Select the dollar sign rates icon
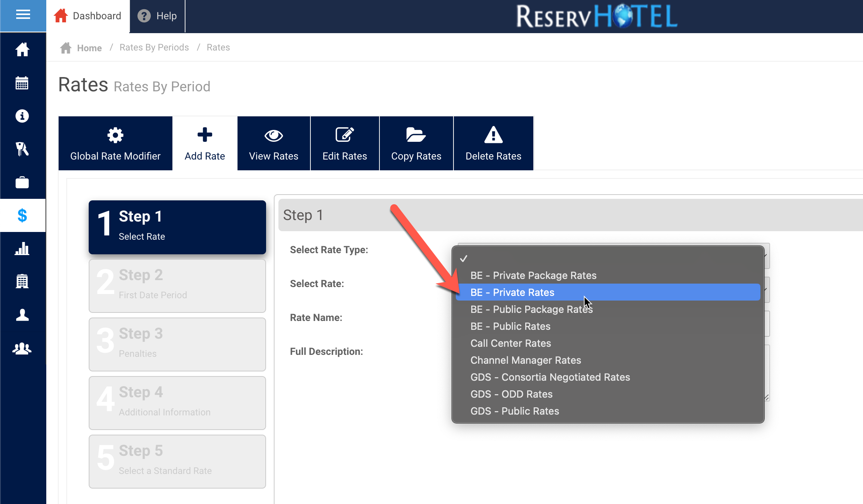 pyautogui.click(x=22, y=215)
